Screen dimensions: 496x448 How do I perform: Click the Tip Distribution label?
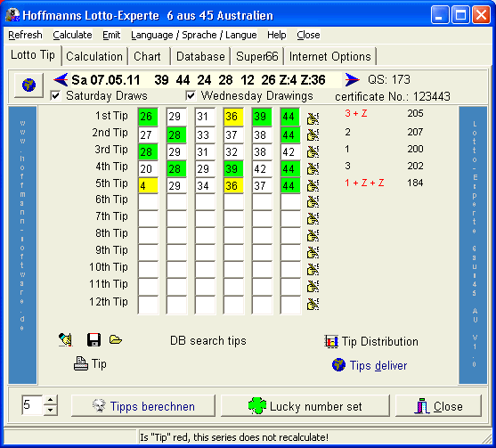380,342
